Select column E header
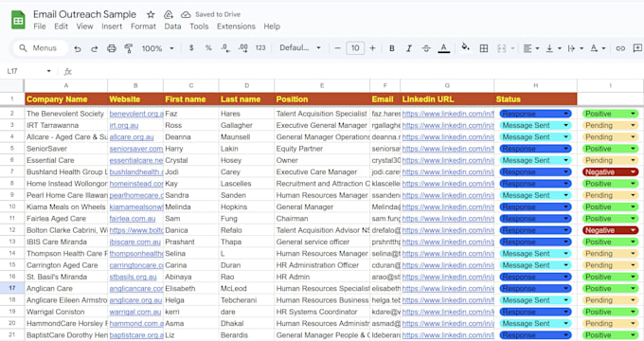Screen dimensions: 644x341 point(322,85)
